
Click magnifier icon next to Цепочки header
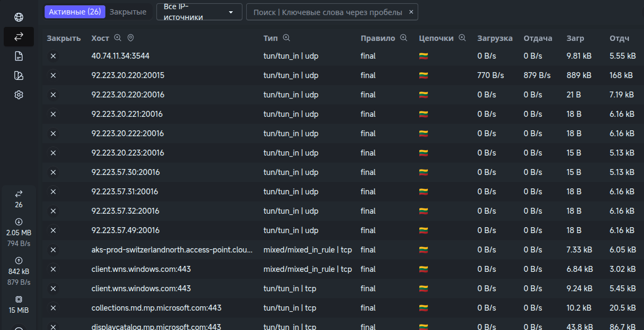(462, 38)
